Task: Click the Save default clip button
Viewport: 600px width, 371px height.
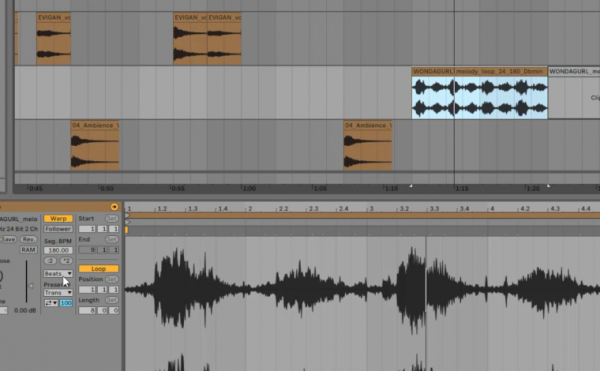Action: click(8, 239)
